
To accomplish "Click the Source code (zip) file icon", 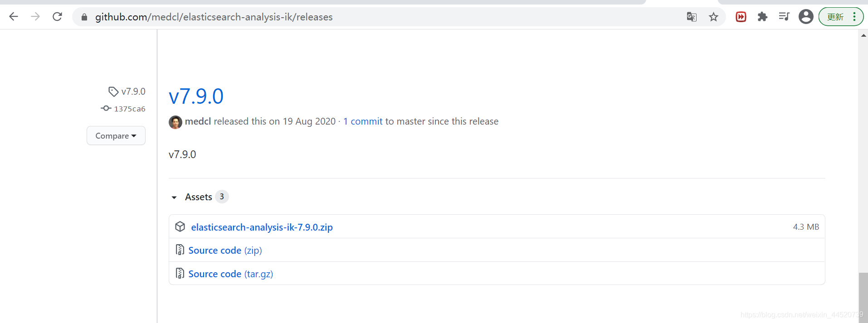I will pos(180,250).
